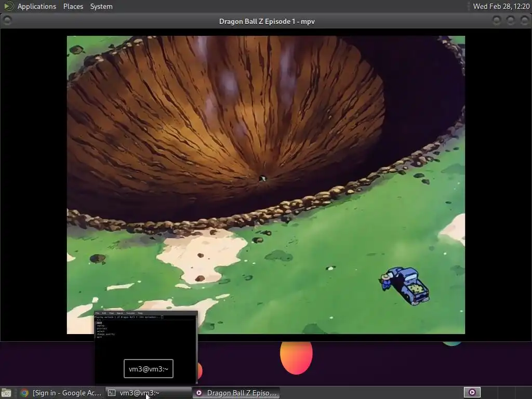This screenshot has width=532, height=399.
Task: Click the Chrome icon in the taskbar
Action: [x=24, y=393]
